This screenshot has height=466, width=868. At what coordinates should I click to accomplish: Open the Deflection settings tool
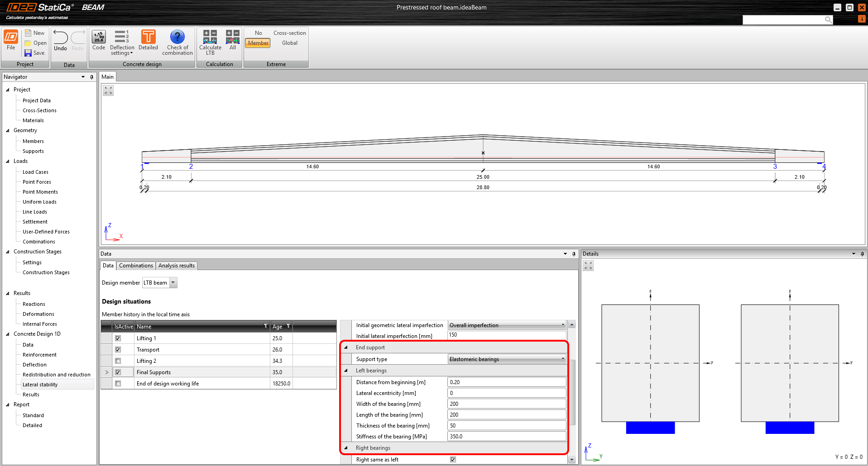[121, 42]
